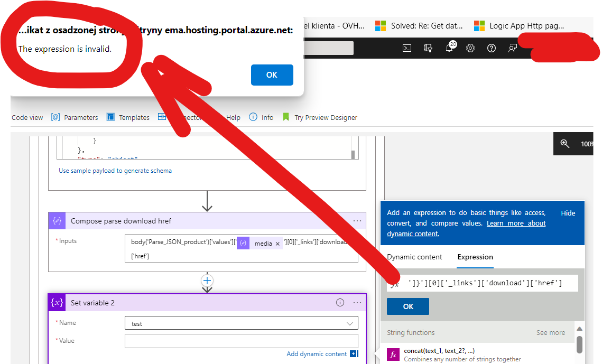Open the Logic App Http pag... browser tab

(x=519, y=26)
